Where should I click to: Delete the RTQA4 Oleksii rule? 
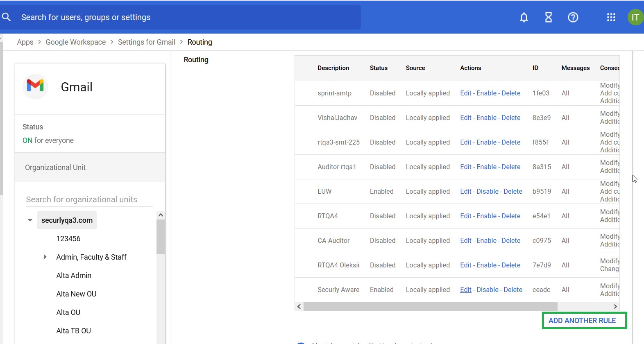511,265
